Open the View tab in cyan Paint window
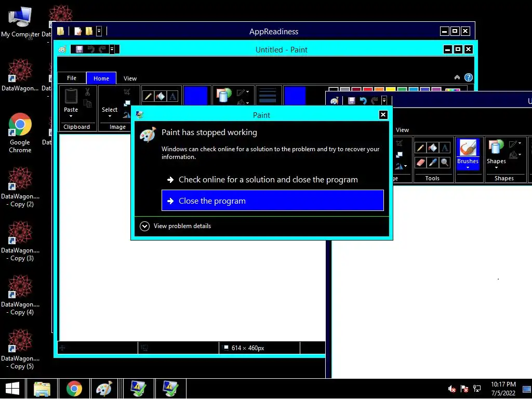Image resolution: width=532 pixels, height=399 pixels. click(x=130, y=78)
